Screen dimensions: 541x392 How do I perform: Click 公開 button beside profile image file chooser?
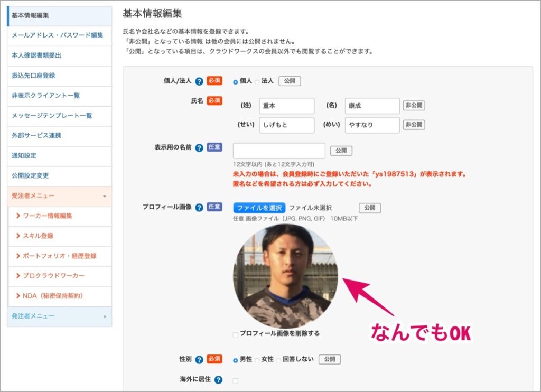click(370, 208)
